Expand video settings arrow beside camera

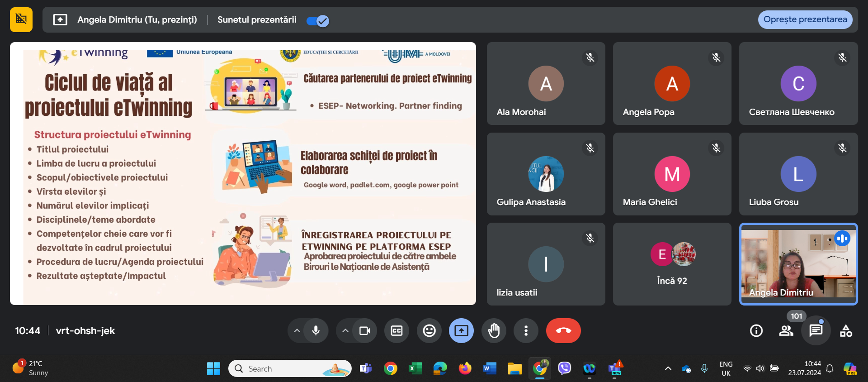(345, 331)
